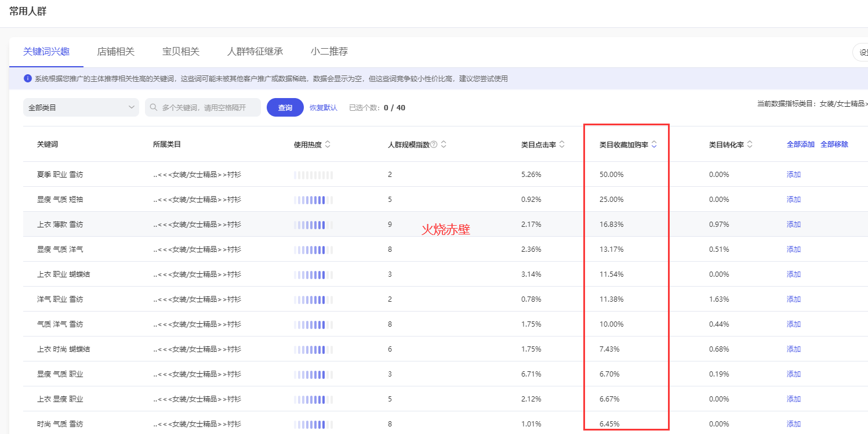Sort by 类目转化率 column arrows
This screenshot has width=868, height=434.
(x=750, y=144)
